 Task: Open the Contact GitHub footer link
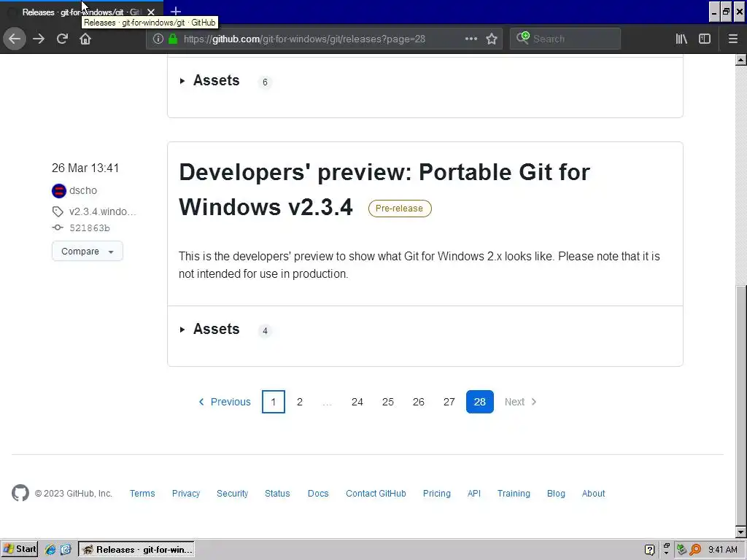[376, 494]
